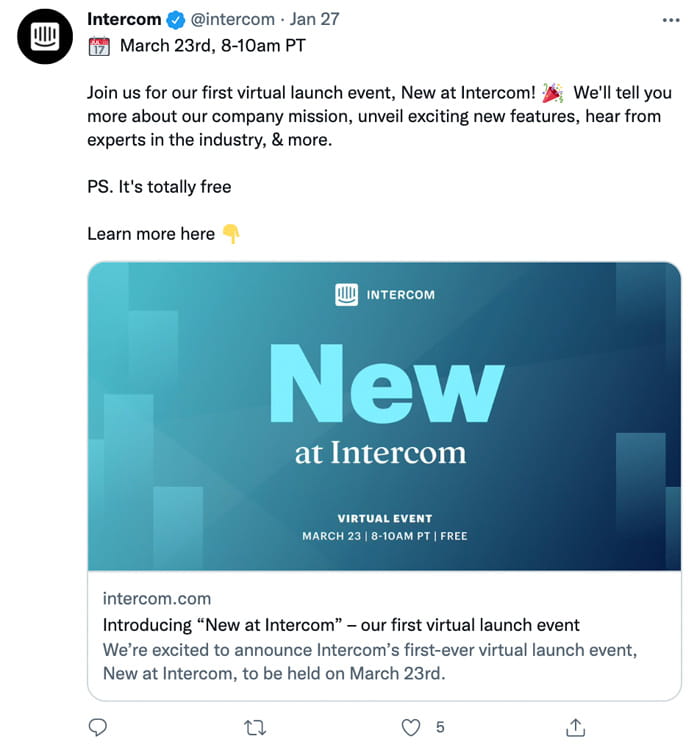Open the 'Introducing "New at Intercom"' card title
Image resolution: width=697 pixels, height=750 pixels.
click(x=341, y=624)
